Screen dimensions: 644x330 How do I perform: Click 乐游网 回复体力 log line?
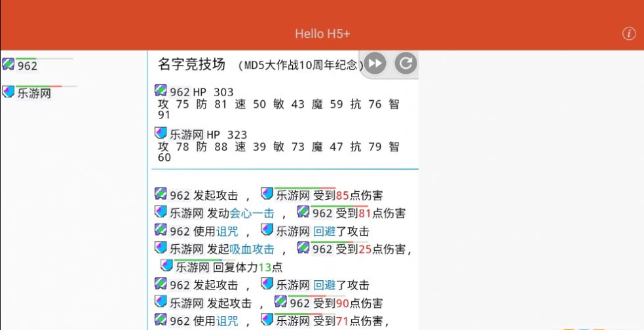pos(222,266)
